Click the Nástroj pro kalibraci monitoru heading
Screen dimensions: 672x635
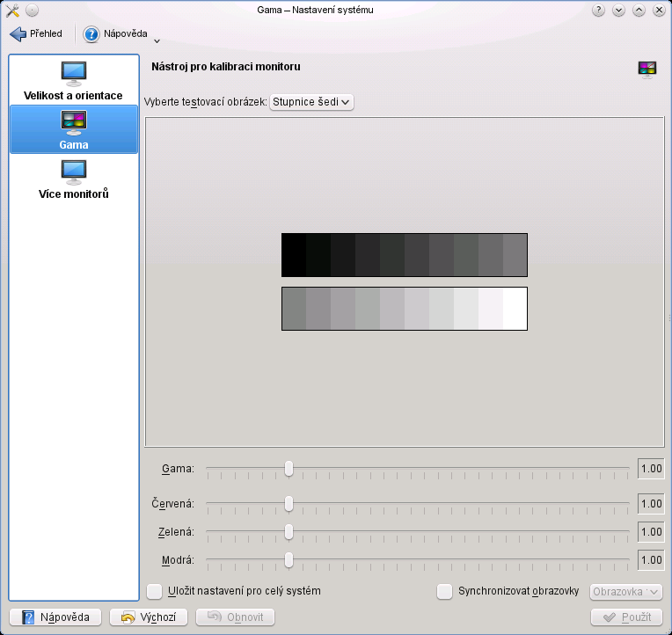tap(226, 67)
